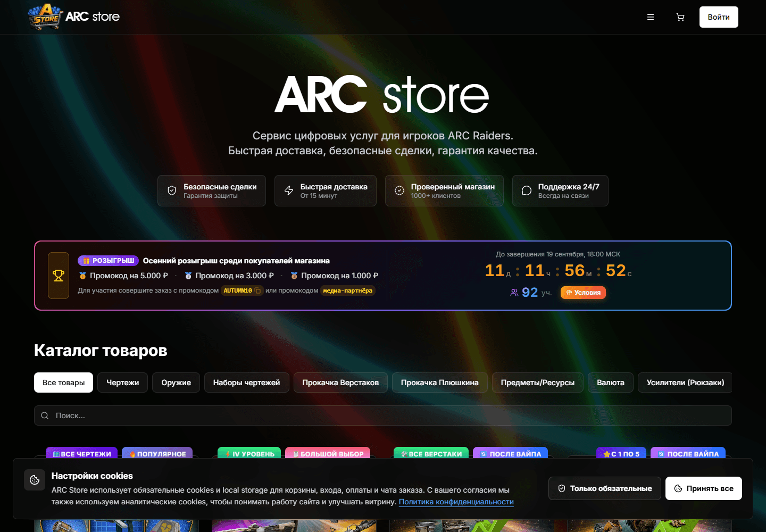Select the Прокачка Верстаков category tab

pyautogui.click(x=340, y=383)
